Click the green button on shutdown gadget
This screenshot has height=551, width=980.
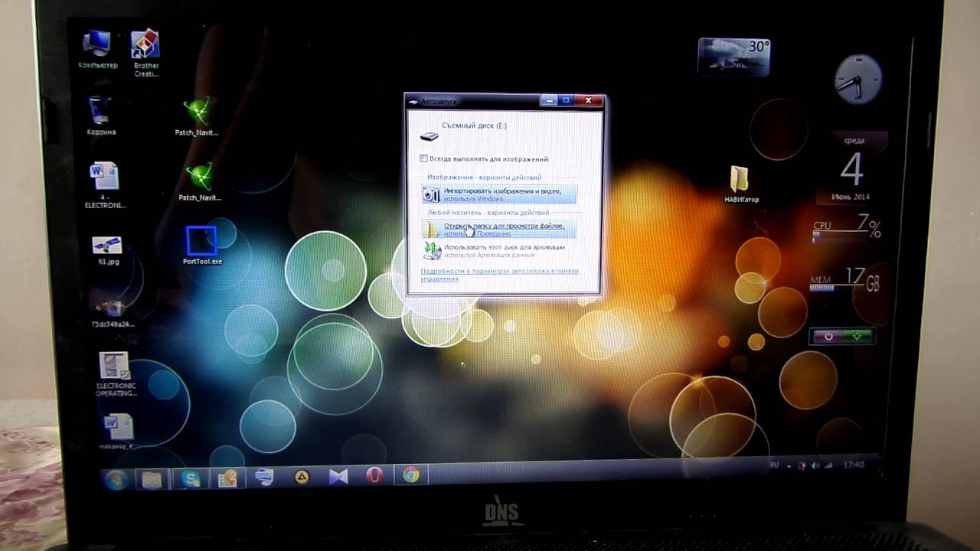coord(857,336)
